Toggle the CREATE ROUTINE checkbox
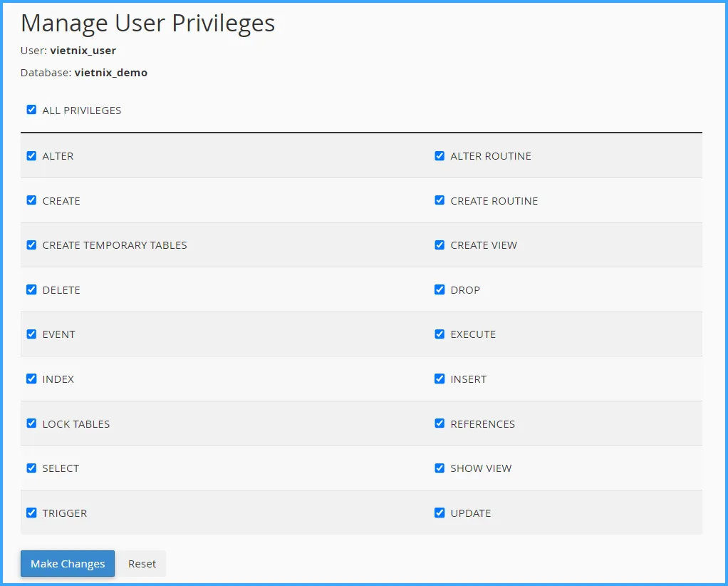Screen dimensions: 728x586 440,200
